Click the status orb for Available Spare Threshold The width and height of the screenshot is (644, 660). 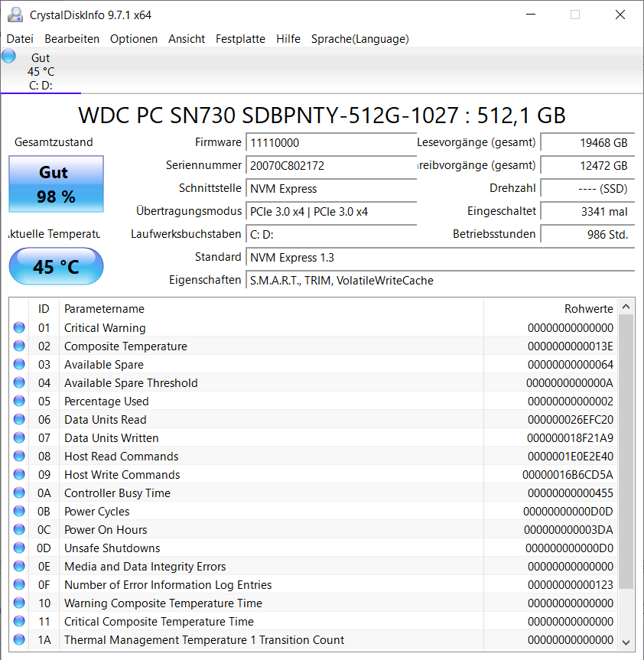pyautogui.click(x=19, y=382)
